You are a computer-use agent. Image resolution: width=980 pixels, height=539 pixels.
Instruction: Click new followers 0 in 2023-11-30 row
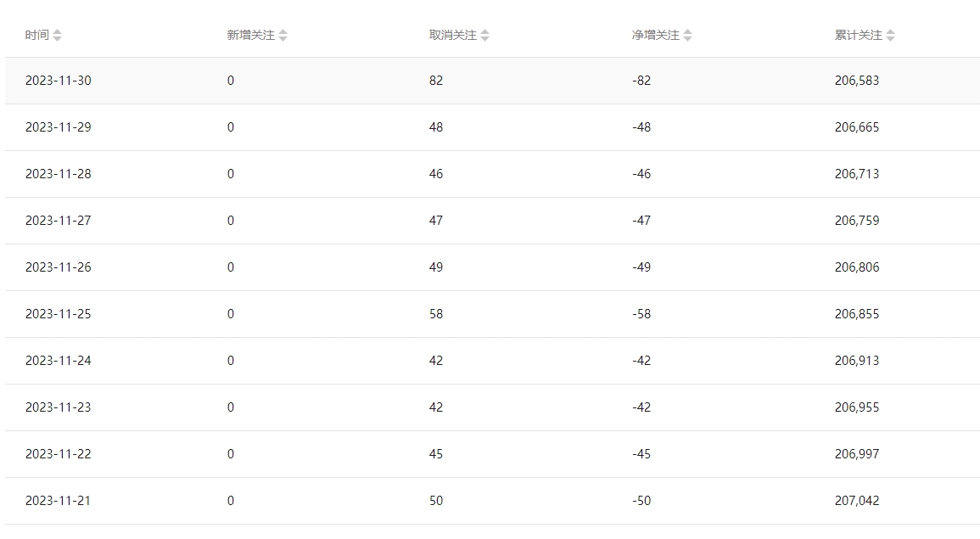click(x=231, y=81)
